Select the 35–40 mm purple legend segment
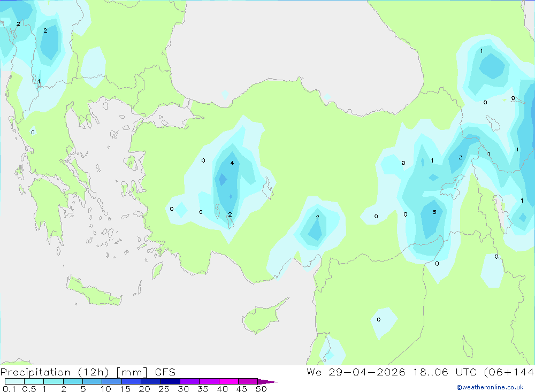The height and width of the screenshot is (392, 535). pos(209,381)
